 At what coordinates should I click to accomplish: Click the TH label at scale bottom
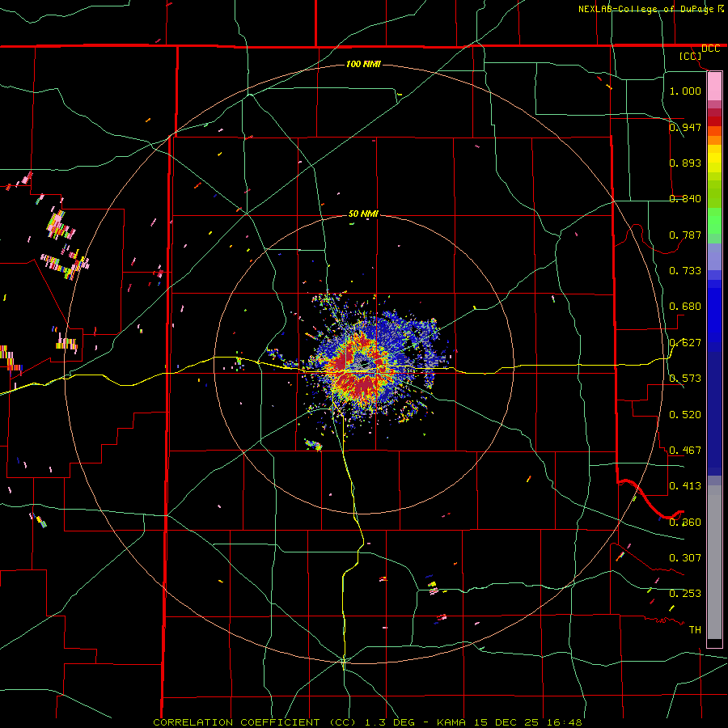coord(695,630)
